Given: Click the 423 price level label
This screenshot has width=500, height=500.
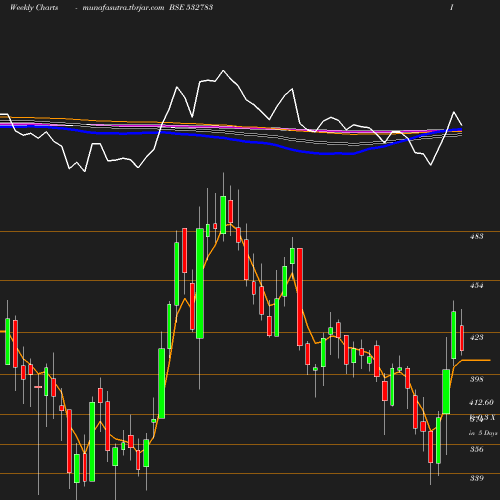Looking at the screenshot, I should coord(476,337).
